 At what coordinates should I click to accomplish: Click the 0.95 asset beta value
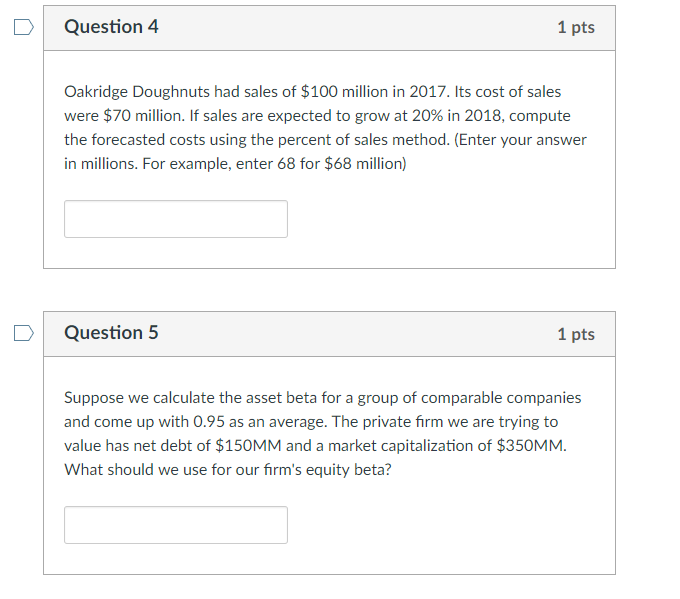click(209, 422)
